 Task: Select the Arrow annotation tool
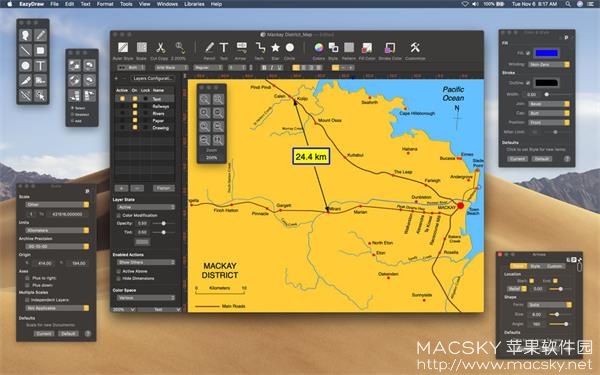(241, 48)
